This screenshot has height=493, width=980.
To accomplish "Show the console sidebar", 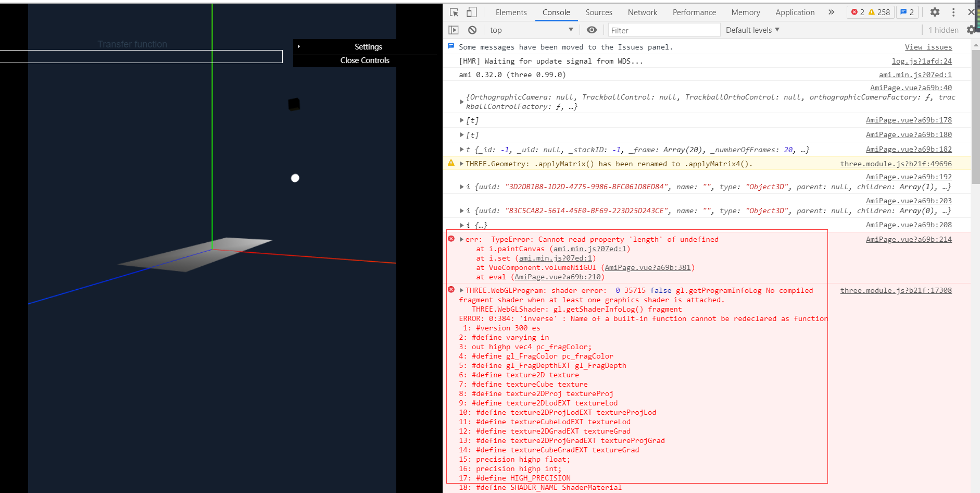I will [x=454, y=30].
